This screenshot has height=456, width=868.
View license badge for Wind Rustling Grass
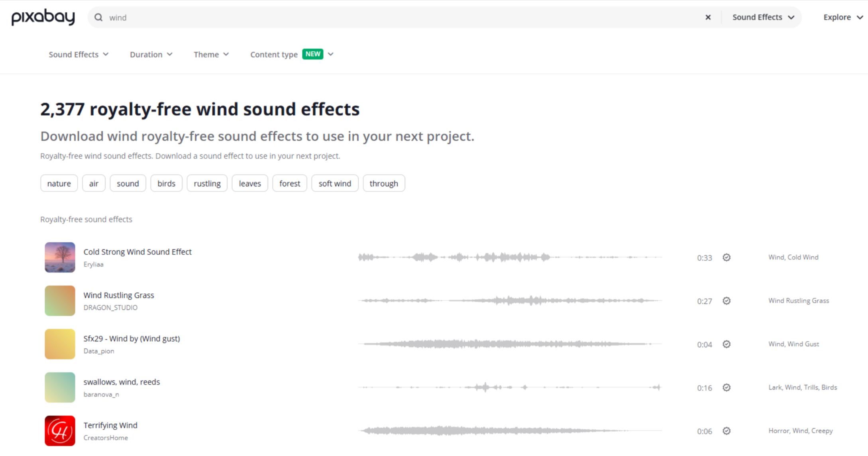click(727, 301)
